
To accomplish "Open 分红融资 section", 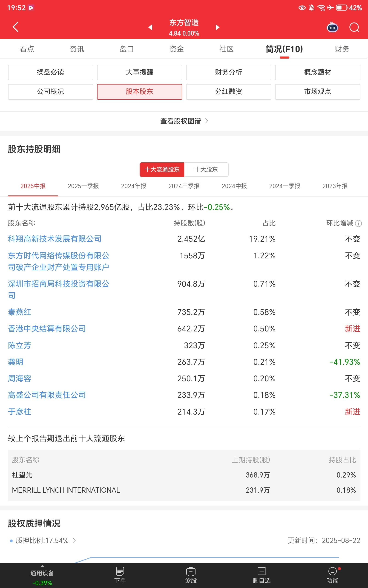I will point(229,92).
